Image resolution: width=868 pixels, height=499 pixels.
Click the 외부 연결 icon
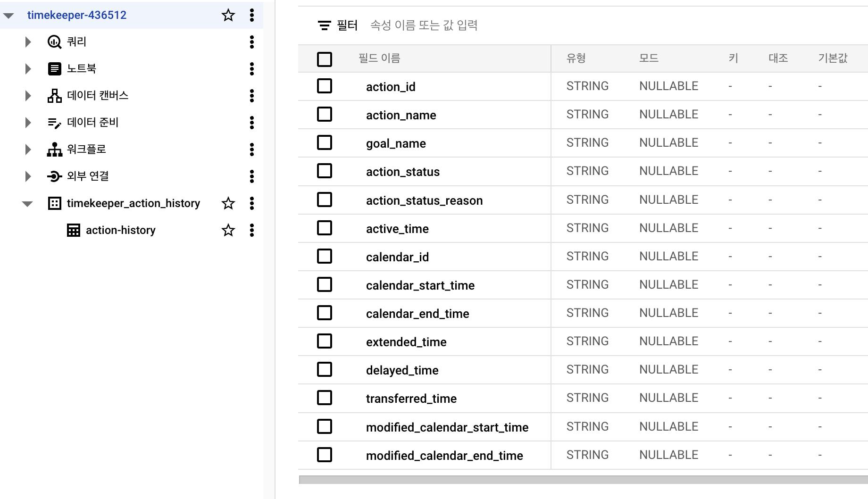point(55,176)
